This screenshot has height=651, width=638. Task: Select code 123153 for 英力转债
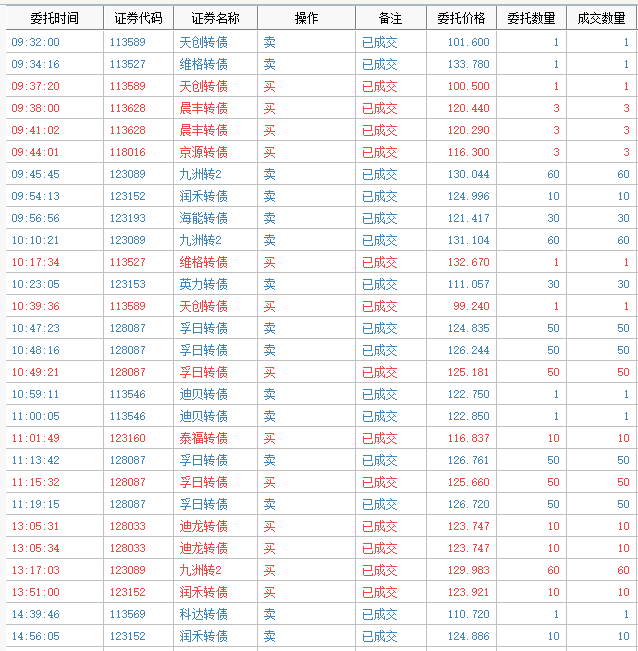[127, 284]
